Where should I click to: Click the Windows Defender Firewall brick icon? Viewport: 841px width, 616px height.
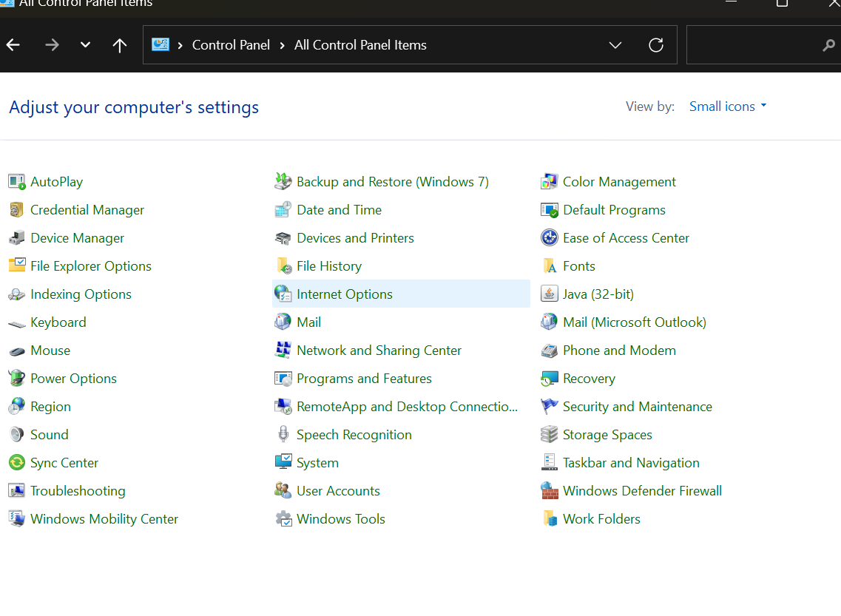550,490
